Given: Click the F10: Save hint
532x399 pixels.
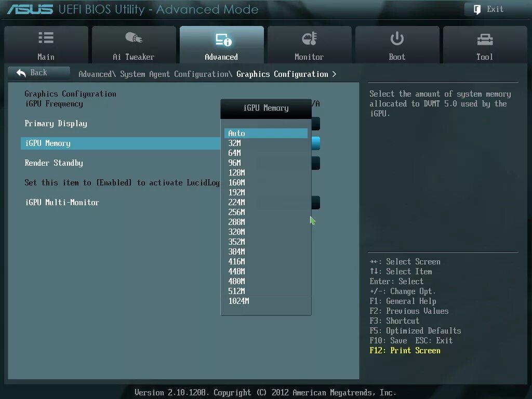Looking at the screenshot, I should (x=388, y=341).
